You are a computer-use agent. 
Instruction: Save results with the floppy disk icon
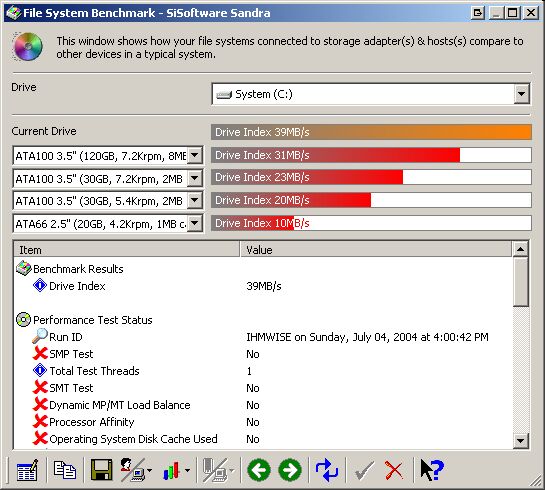click(101, 470)
